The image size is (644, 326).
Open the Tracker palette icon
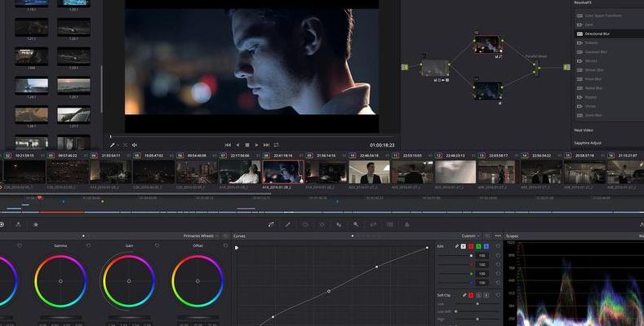[322, 224]
